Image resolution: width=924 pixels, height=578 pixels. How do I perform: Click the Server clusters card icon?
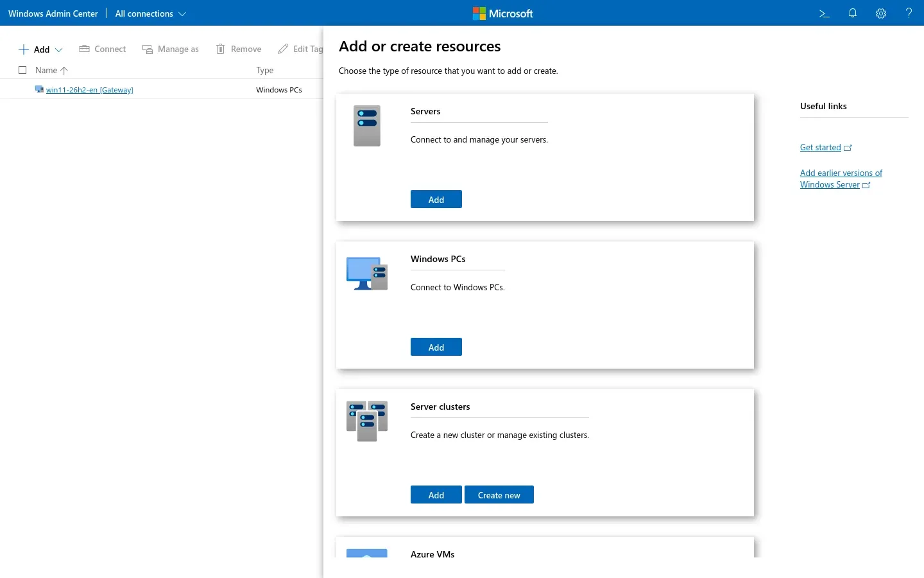pyautogui.click(x=367, y=421)
